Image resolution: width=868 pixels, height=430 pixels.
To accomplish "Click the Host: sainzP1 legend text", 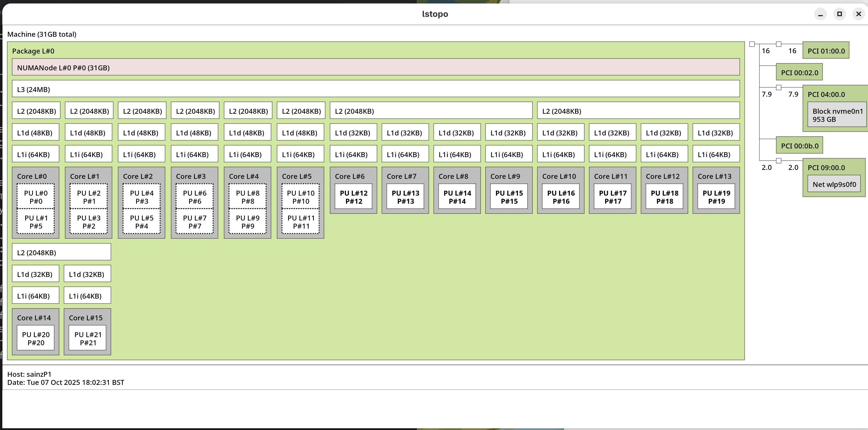I will (x=29, y=374).
